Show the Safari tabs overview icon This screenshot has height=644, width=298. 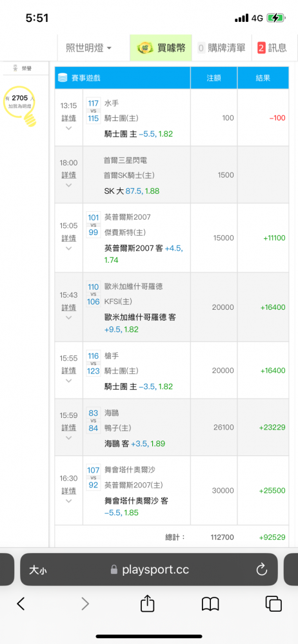273,603
